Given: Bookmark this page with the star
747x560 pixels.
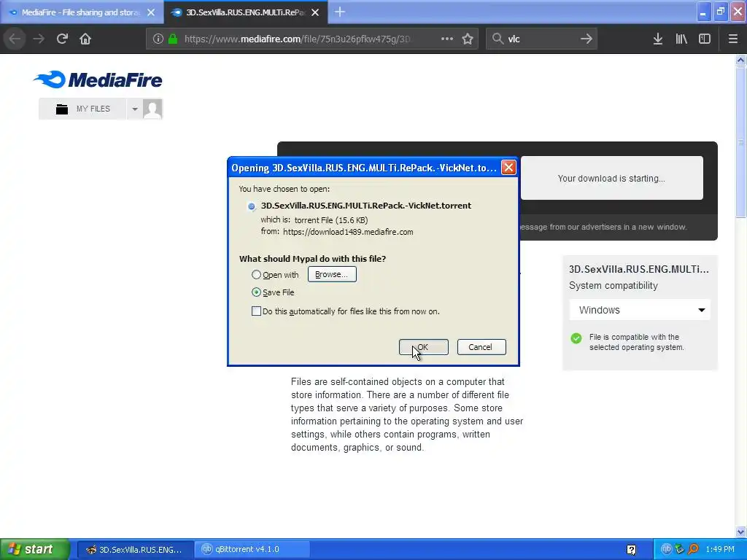Looking at the screenshot, I should (x=468, y=39).
